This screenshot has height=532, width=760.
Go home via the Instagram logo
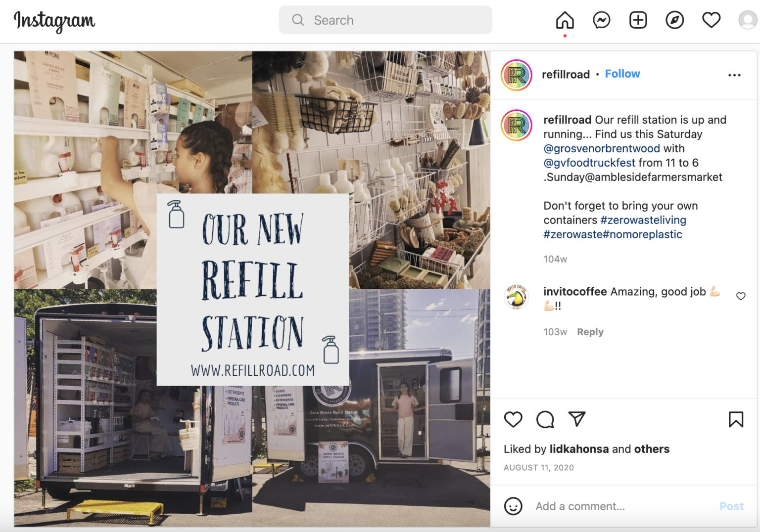[x=53, y=21]
